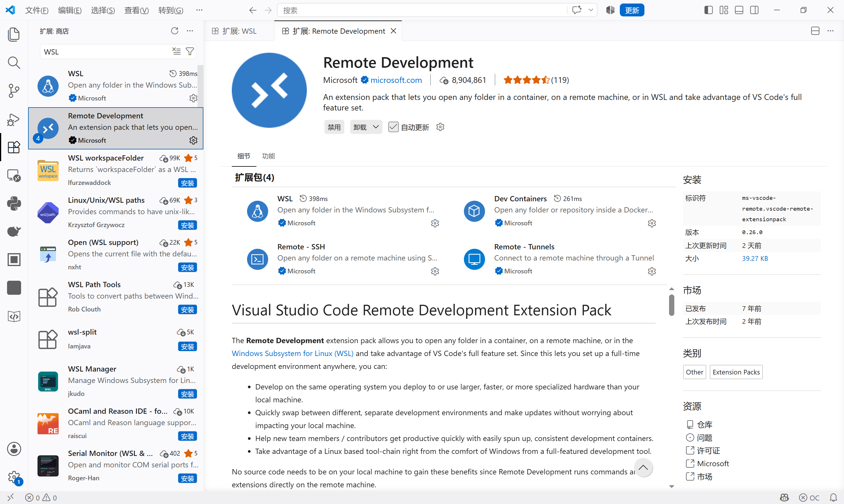Open Source Control view

tap(14, 91)
